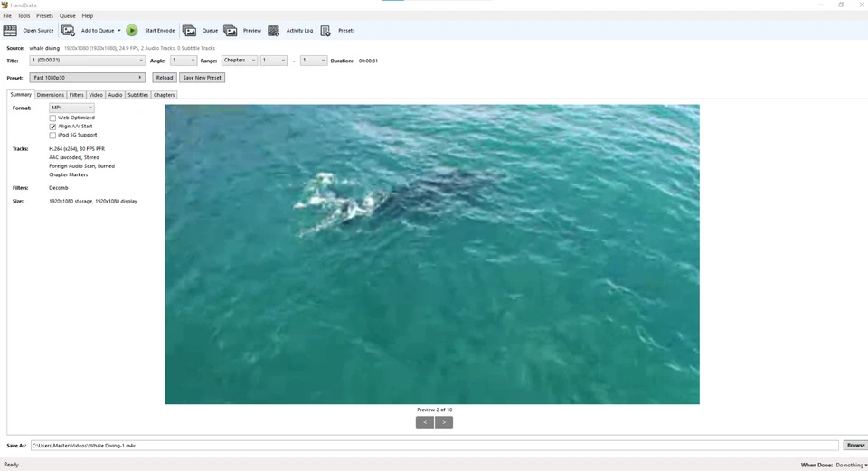Switch to the Filters tab
The image size is (868, 471).
click(x=76, y=95)
